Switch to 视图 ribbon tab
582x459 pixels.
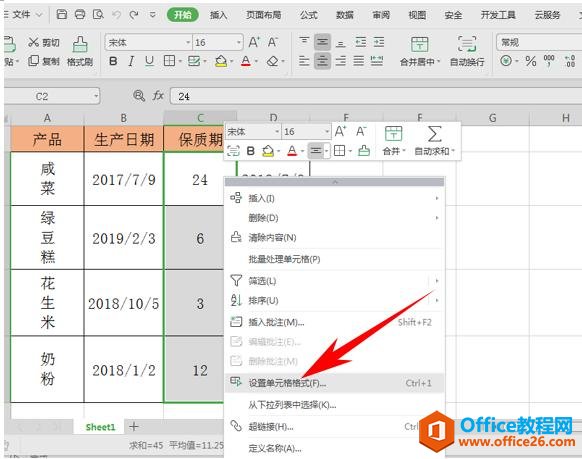pyautogui.click(x=417, y=15)
